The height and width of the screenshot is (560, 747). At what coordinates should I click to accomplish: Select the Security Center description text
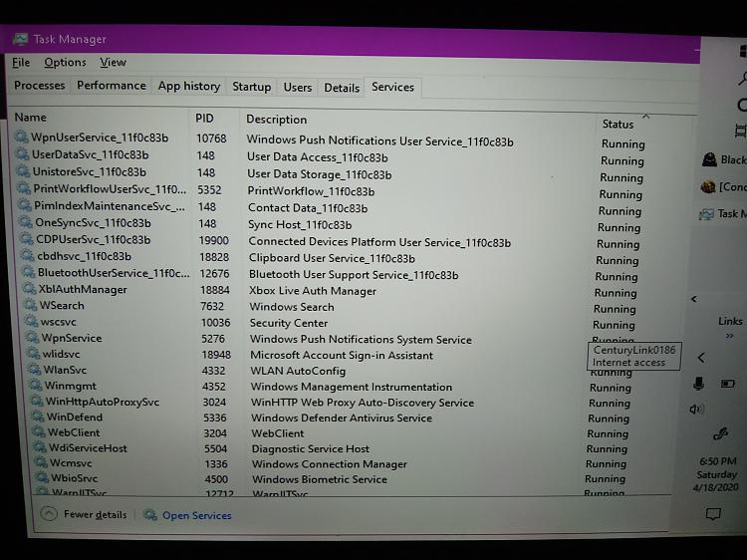click(x=289, y=323)
